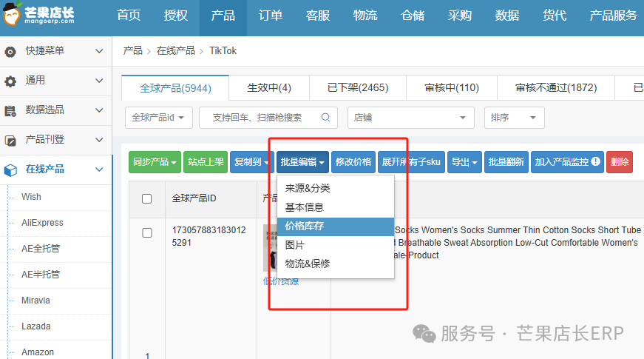
Task: Open the 复制到 dropdown button
Action: pos(252,162)
